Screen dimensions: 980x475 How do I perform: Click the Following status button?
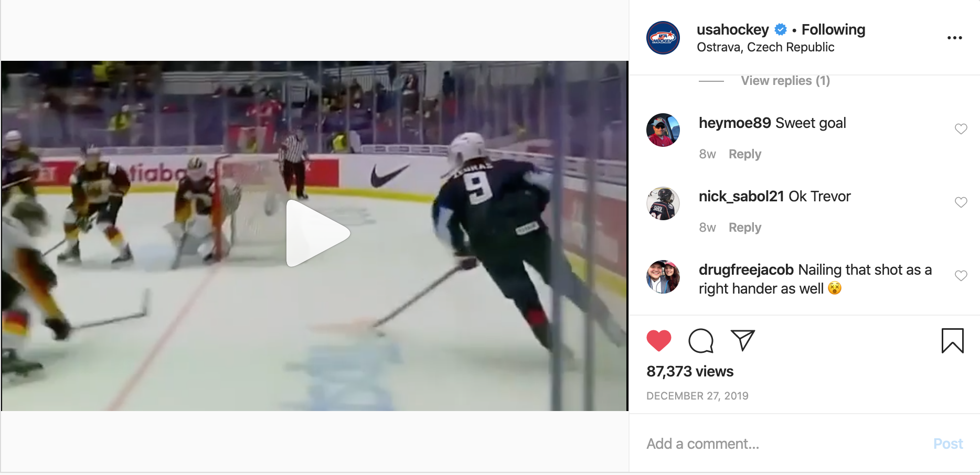834,29
